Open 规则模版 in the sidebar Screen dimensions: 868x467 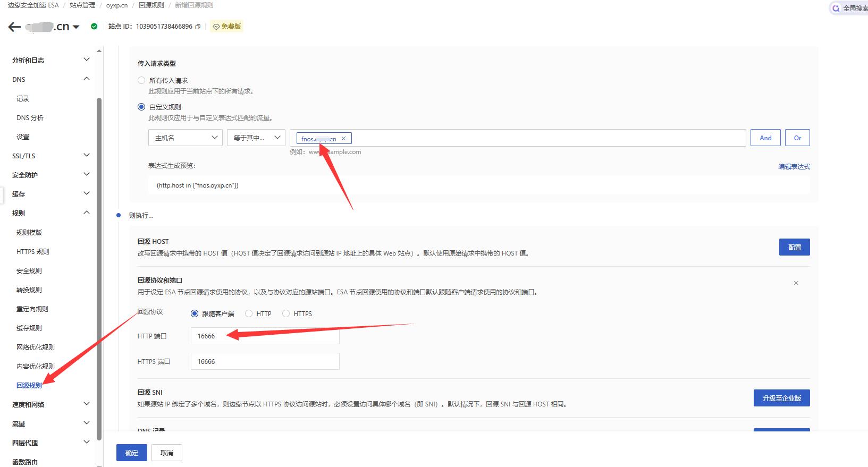(29, 233)
